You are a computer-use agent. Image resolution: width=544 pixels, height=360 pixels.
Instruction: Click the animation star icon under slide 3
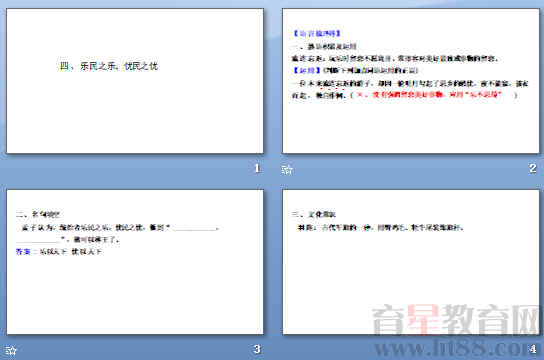pyautogui.click(x=11, y=350)
